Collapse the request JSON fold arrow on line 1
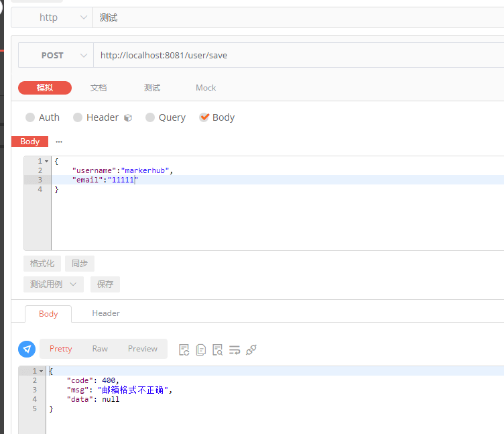 46,162
